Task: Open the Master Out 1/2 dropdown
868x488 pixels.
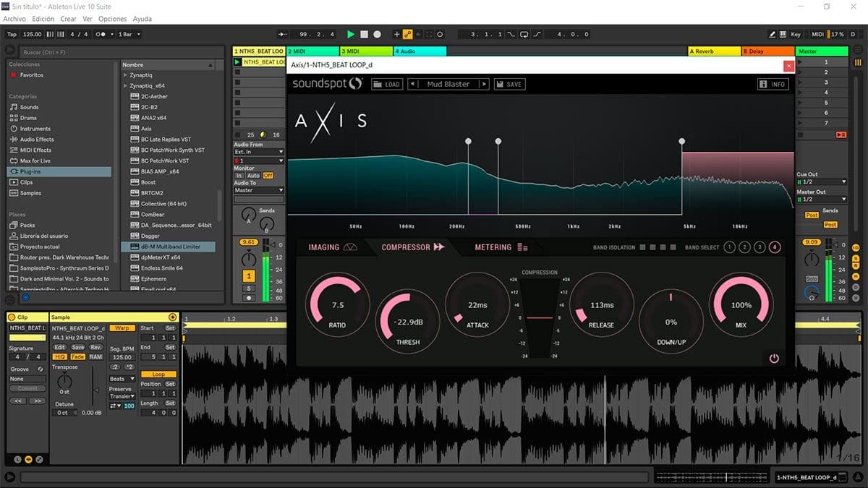Action: tap(821, 199)
